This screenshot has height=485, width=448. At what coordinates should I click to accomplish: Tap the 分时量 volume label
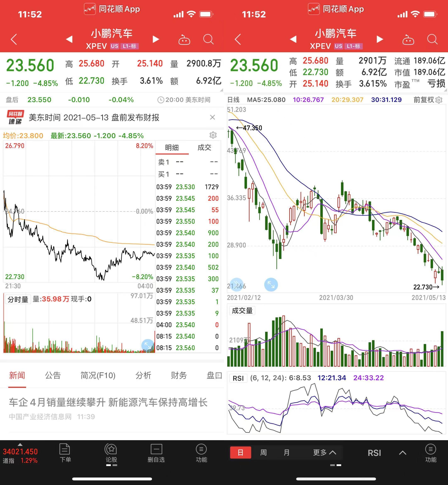point(18,299)
